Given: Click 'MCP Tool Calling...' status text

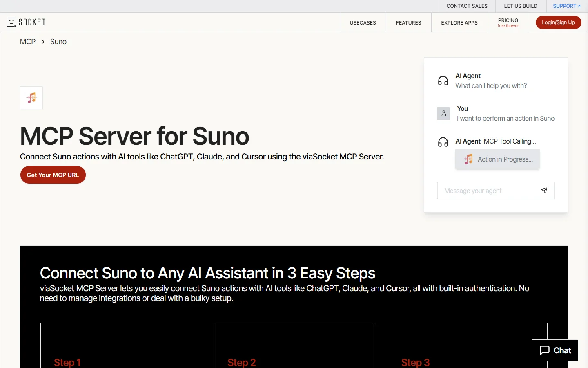Looking at the screenshot, I should tap(510, 141).
